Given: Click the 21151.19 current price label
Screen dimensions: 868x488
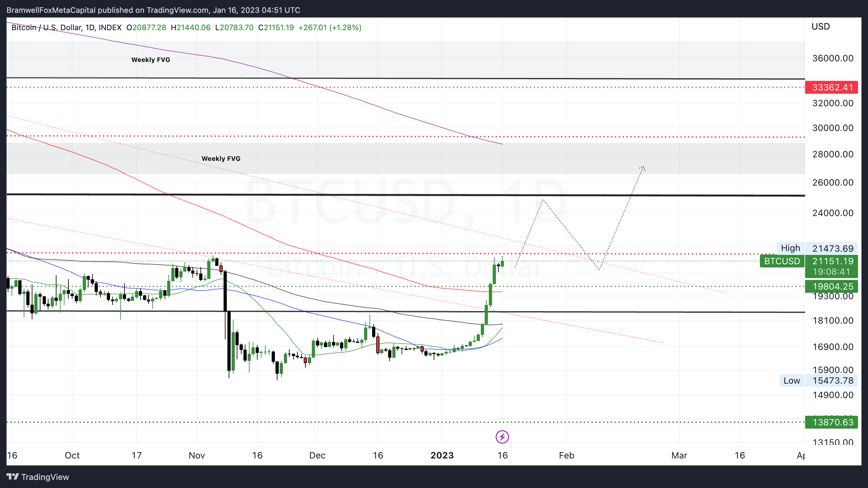Looking at the screenshot, I should (833, 261).
